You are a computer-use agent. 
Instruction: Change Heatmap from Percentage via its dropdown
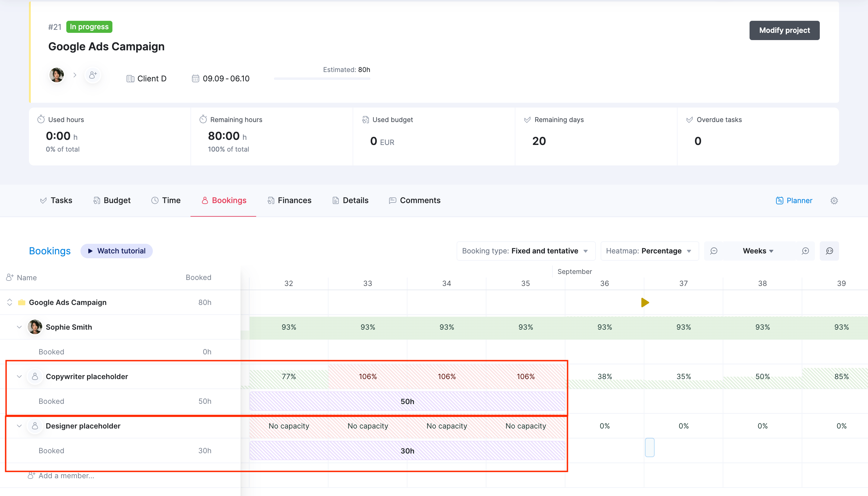pyautogui.click(x=649, y=251)
